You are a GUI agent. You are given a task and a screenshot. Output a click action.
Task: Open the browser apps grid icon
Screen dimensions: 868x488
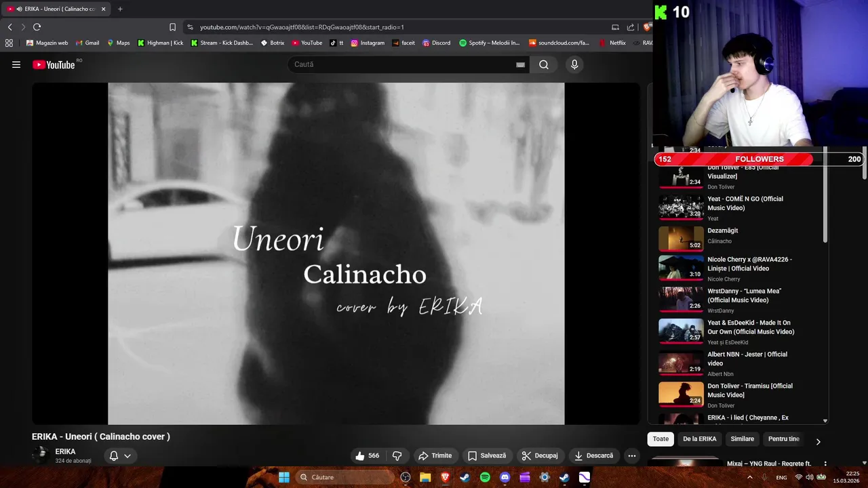(x=9, y=43)
